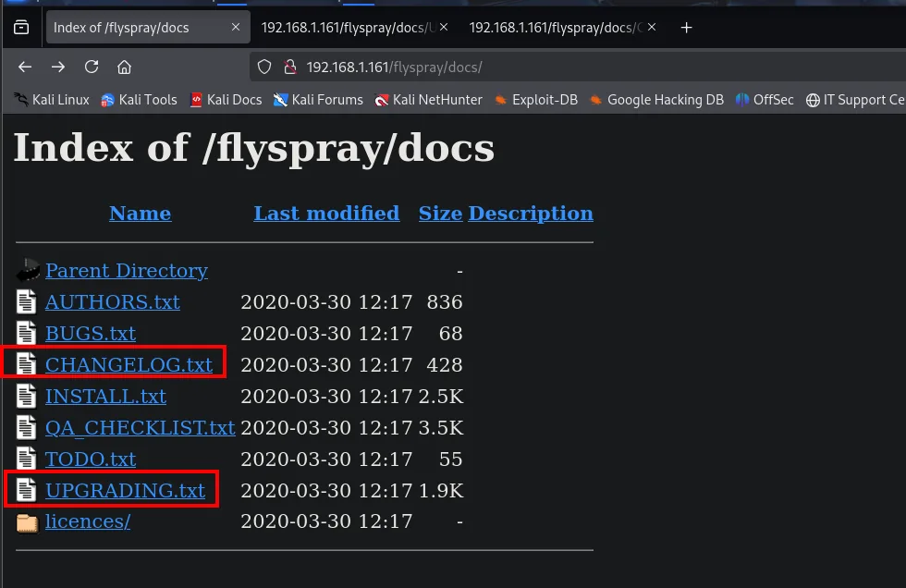Click the folder icon beside licences/
Viewport: 906px width, 588px height.
[x=27, y=522]
